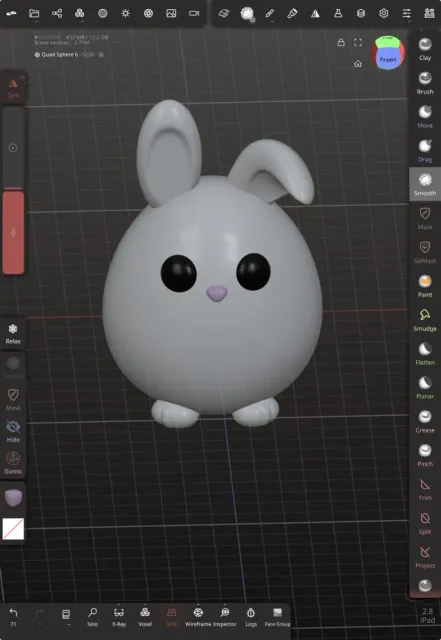Select the Mask tool in right toolbar
Viewport: 441px width, 640px height.
[x=425, y=218]
